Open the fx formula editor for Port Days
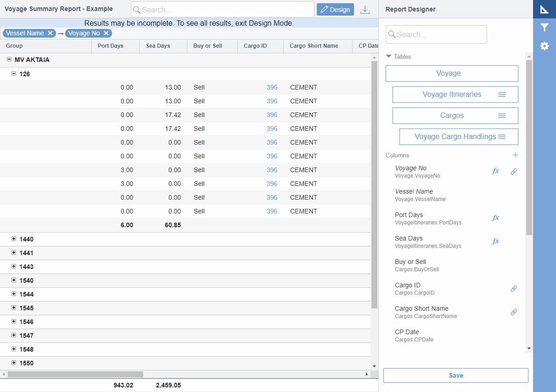Image resolution: width=556 pixels, height=392 pixels. coord(495,218)
